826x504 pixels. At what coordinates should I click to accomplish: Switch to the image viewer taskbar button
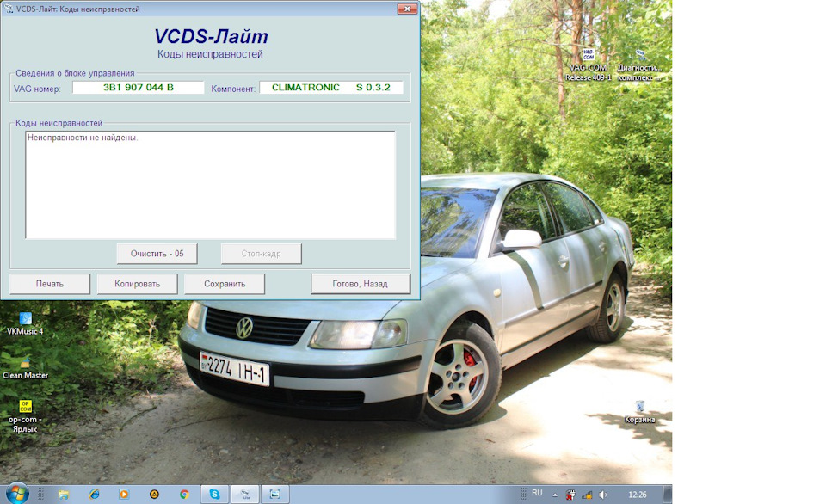(x=275, y=495)
